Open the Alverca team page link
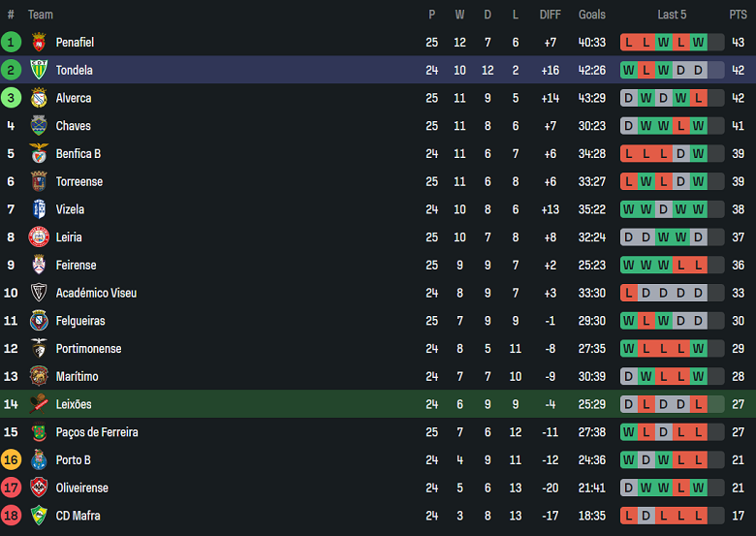756x536 pixels. coord(74,98)
